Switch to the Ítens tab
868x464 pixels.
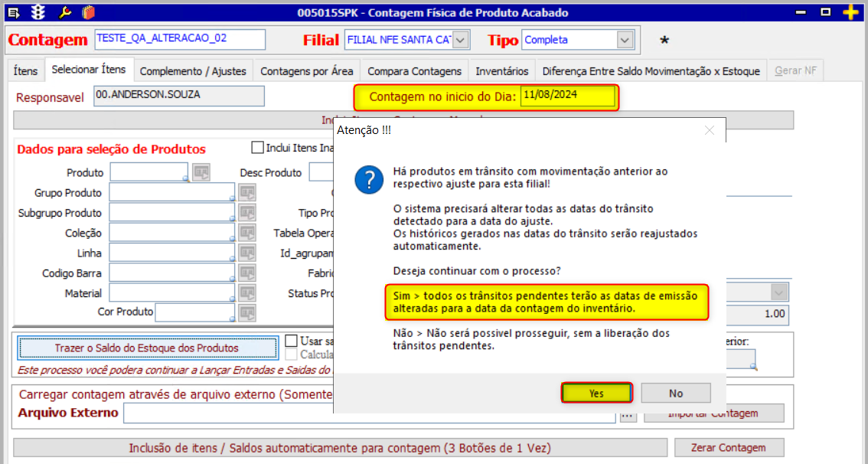click(25, 71)
